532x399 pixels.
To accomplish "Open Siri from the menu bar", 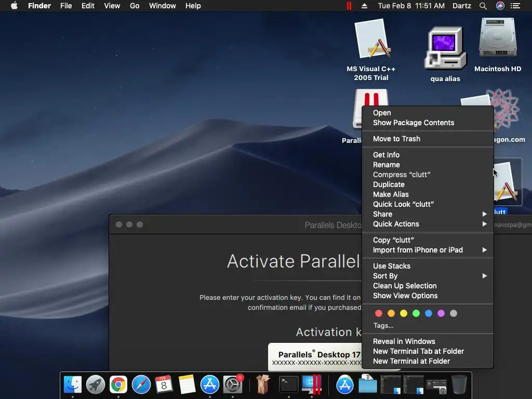I will tap(500, 6).
